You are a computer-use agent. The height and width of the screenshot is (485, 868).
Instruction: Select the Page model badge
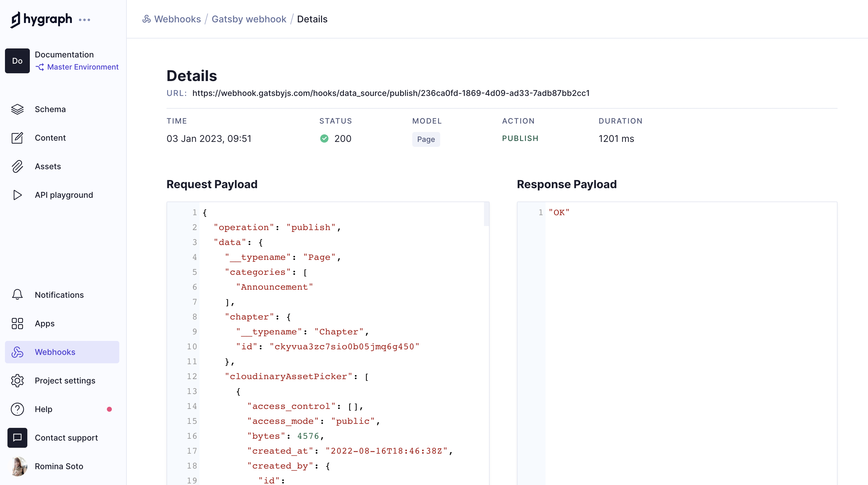pyautogui.click(x=426, y=139)
